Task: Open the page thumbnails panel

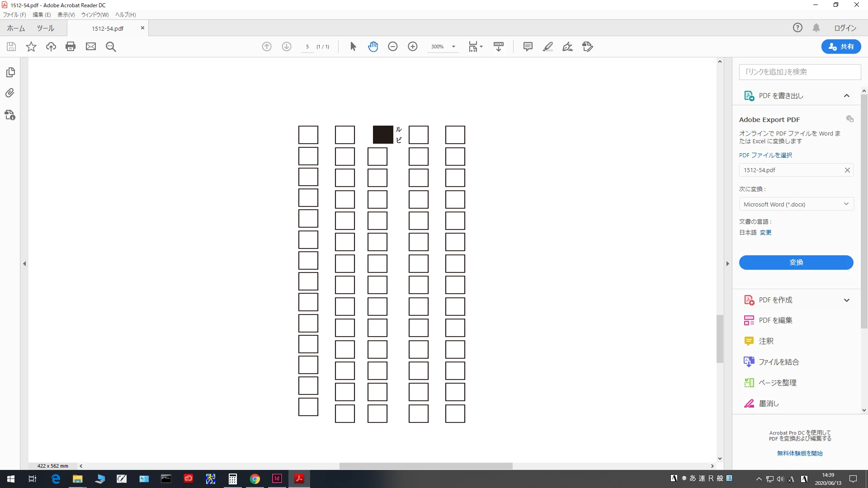Action: coord(10,72)
